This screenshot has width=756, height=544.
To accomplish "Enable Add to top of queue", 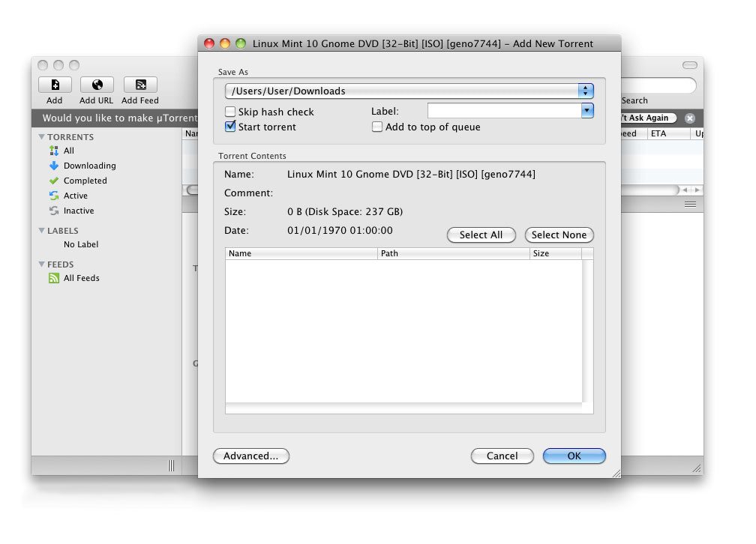I will point(377,127).
